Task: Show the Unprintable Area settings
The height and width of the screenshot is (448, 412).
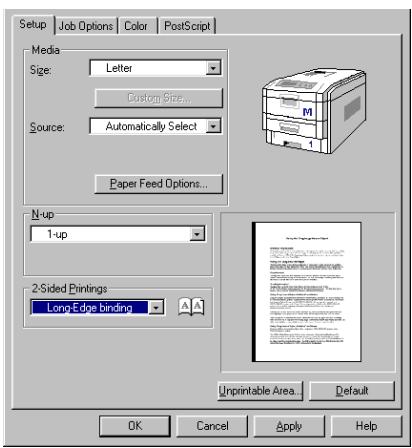Action: point(260,391)
